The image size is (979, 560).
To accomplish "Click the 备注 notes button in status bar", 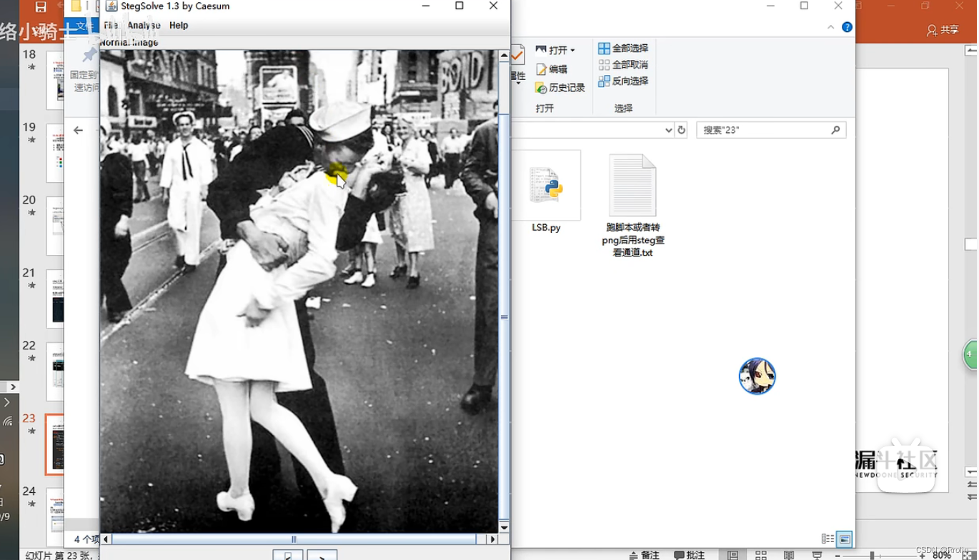I will click(644, 555).
